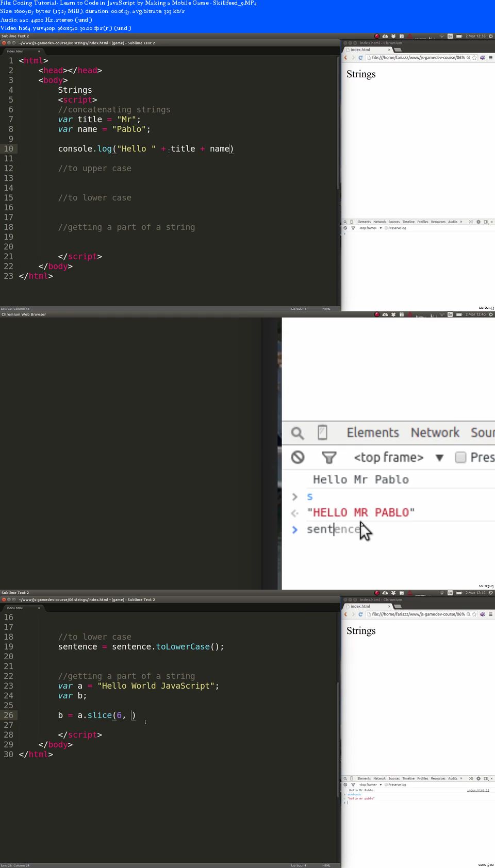Open Tab Size: 4 selector in the 12:38 frame
Image resolution: width=495 pixels, height=868 pixels.
coord(299,309)
